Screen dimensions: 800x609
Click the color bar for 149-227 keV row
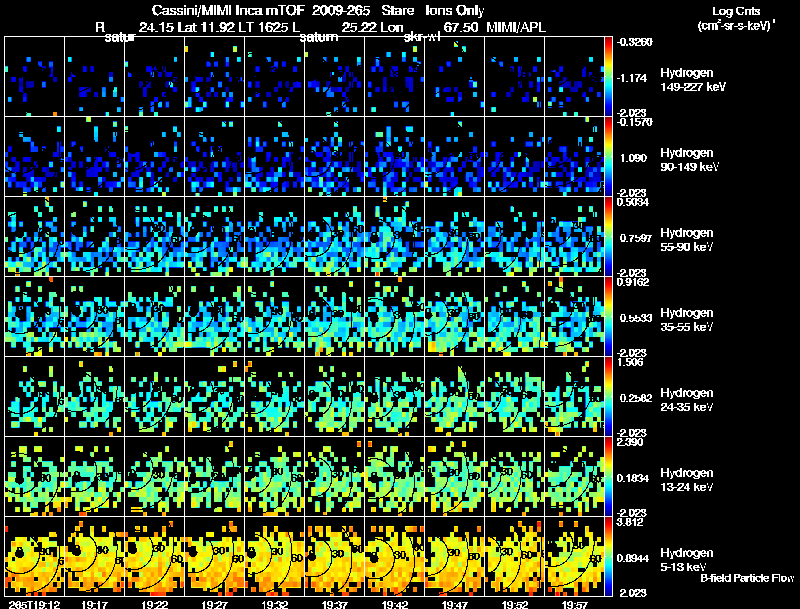608,77
